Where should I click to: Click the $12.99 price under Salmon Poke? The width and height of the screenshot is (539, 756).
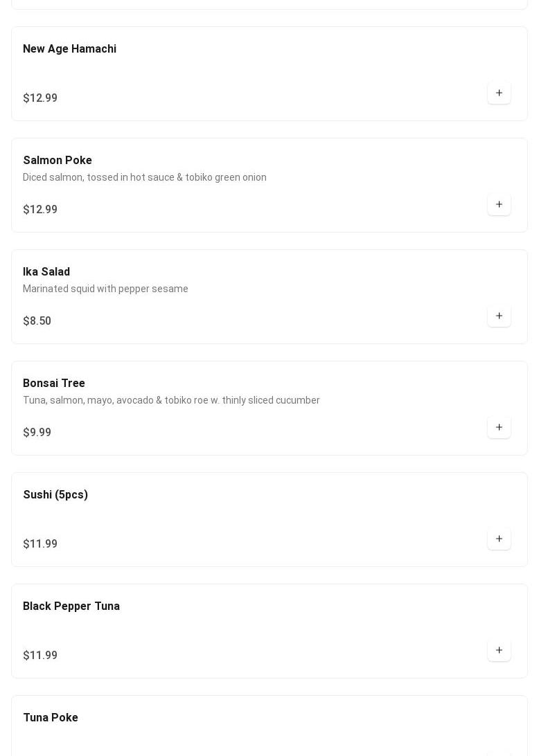(x=40, y=210)
